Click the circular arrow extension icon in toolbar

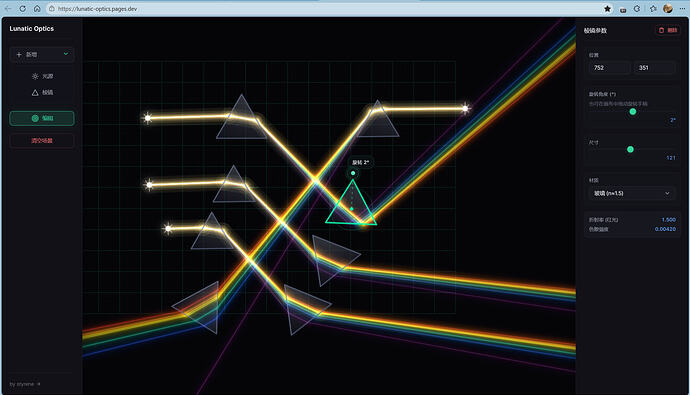[x=637, y=8]
